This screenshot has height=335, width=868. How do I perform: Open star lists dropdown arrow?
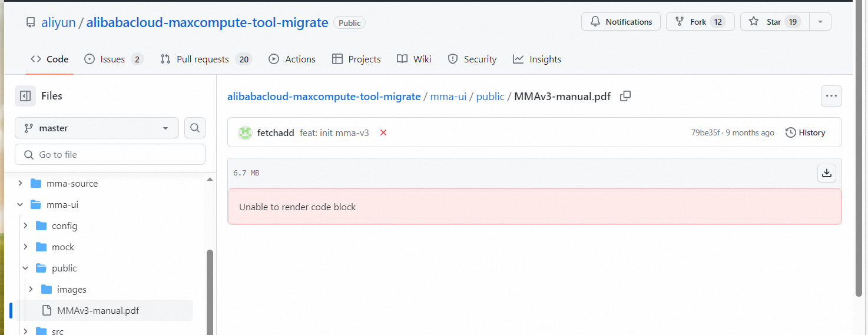(820, 22)
